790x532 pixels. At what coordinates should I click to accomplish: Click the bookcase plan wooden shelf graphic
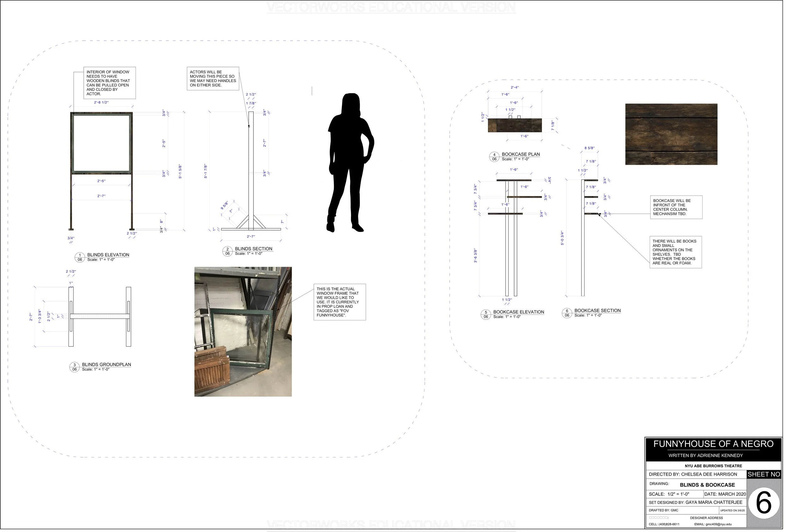[x=514, y=125]
